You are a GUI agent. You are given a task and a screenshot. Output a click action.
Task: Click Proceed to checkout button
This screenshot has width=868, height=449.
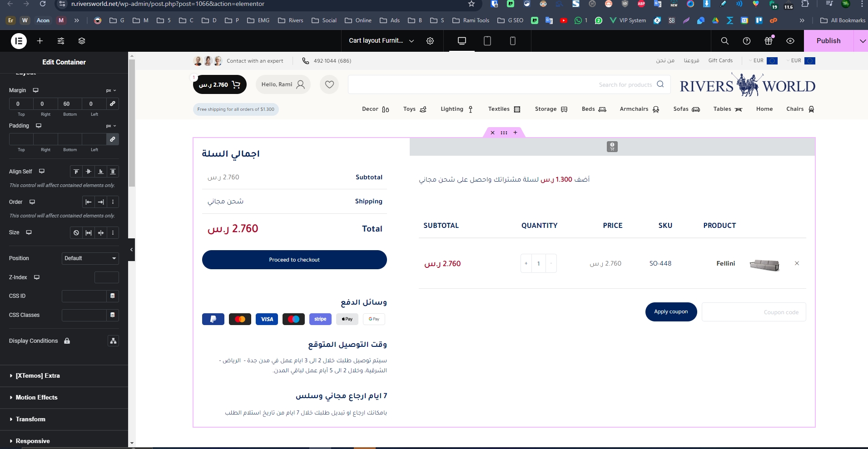pyautogui.click(x=294, y=260)
